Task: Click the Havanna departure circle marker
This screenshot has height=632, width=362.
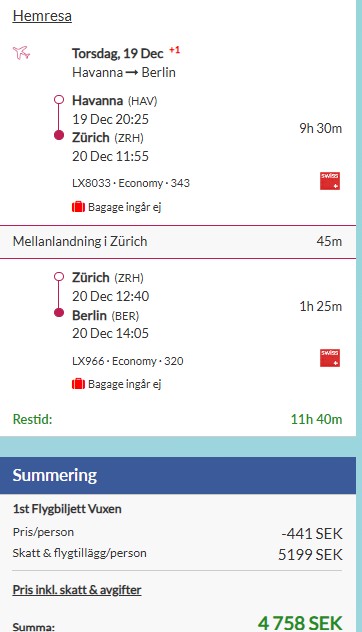Action: [59, 100]
